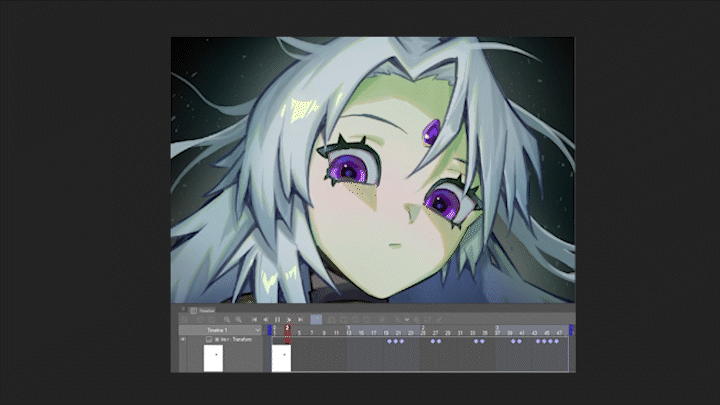Step back to previous frame
The image size is (720, 405).
coord(266,320)
